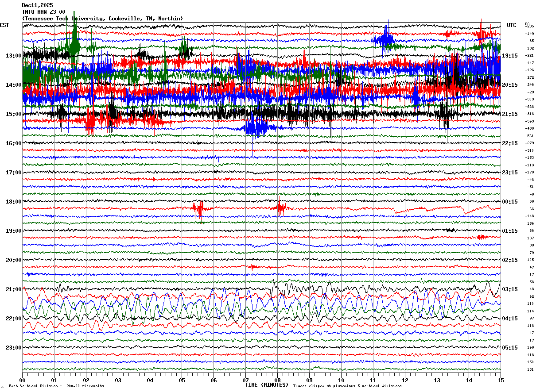Select the 03:15 UTC time label
The width and height of the screenshot is (536, 392).
[x=510, y=289]
